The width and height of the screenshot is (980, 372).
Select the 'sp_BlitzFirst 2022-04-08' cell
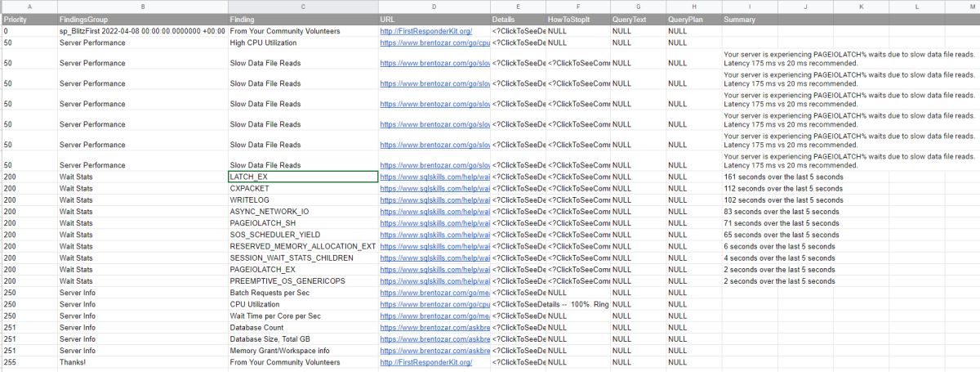click(x=142, y=31)
